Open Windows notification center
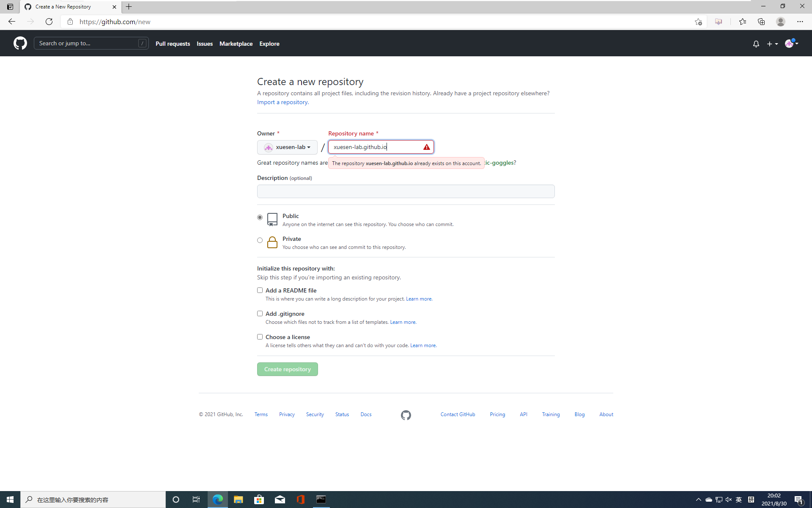 click(799, 500)
